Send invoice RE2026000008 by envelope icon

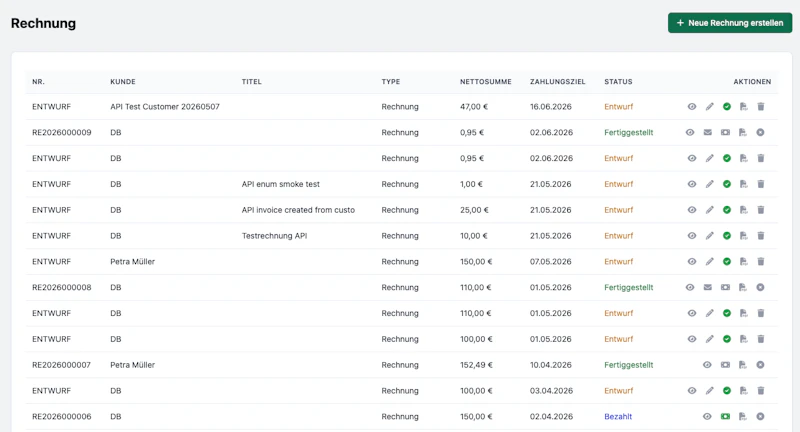[x=708, y=288]
